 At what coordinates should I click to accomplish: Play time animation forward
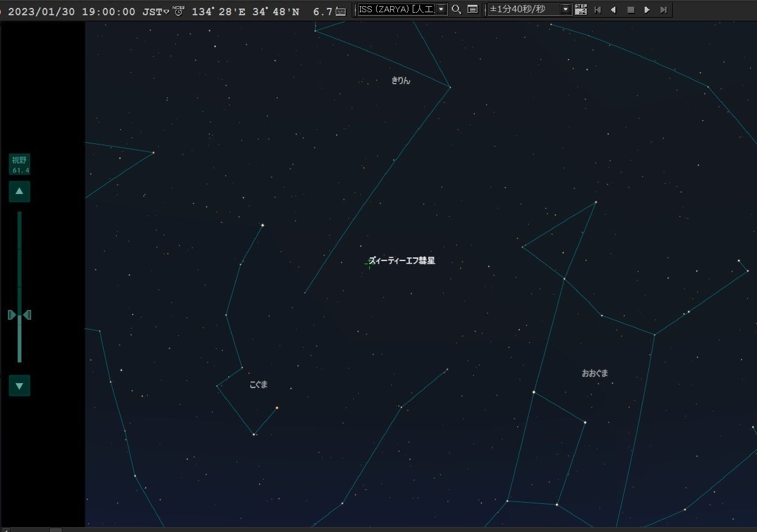(x=647, y=10)
